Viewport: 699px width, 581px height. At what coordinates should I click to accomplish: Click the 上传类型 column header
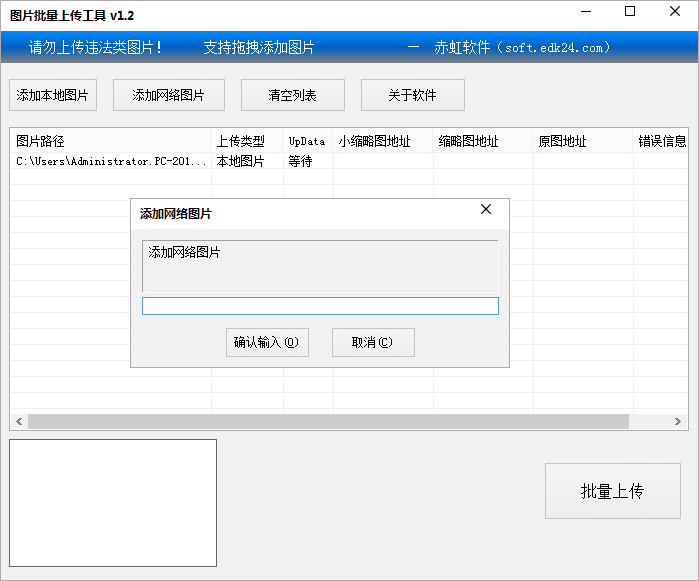click(x=246, y=142)
